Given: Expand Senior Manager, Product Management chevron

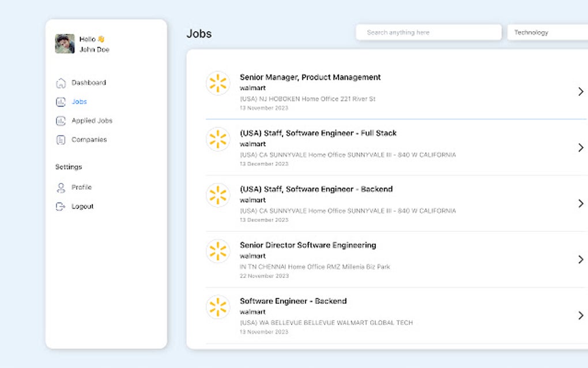Looking at the screenshot, I should (580, 92).
